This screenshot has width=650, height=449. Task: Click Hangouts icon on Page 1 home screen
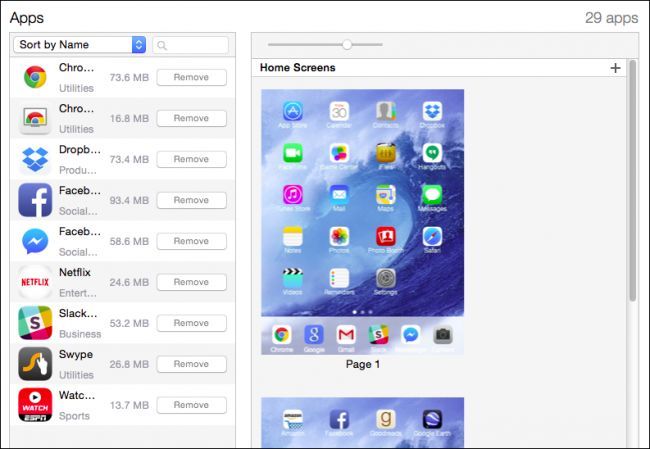(432, 153)
